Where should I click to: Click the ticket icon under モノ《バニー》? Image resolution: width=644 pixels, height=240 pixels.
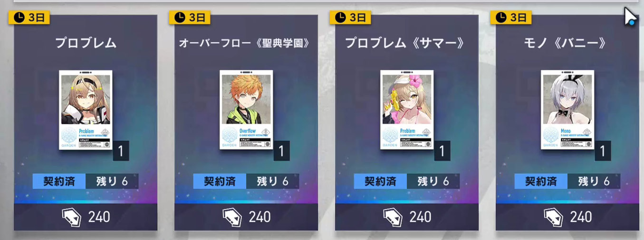554,217
